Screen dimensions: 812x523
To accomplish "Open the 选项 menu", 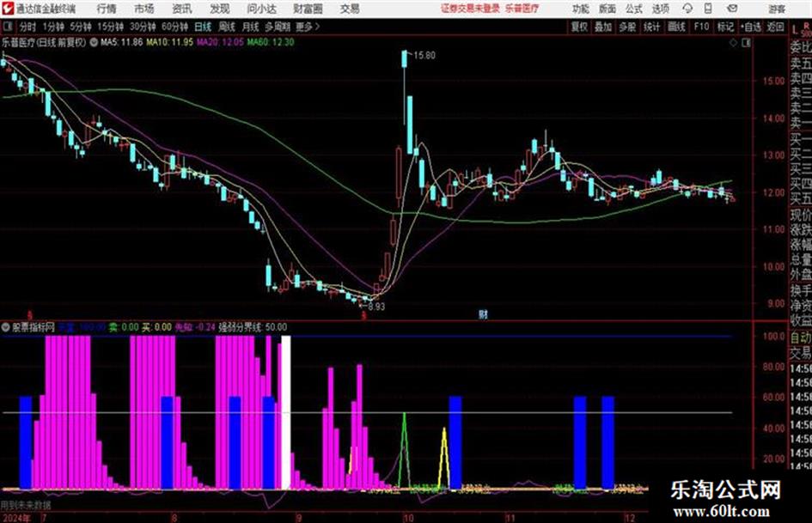I will click(x=660, y=9).
